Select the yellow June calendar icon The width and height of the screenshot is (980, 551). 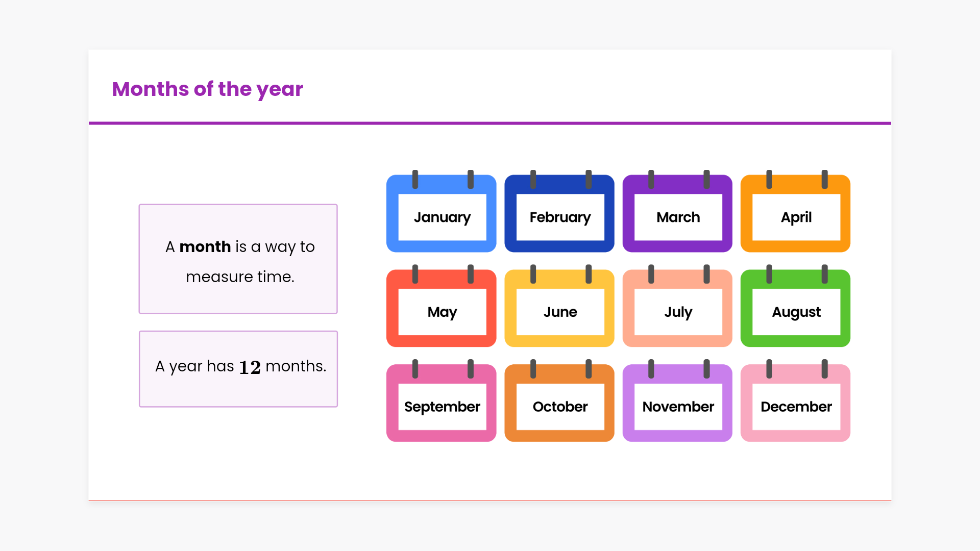click(559, 308)
